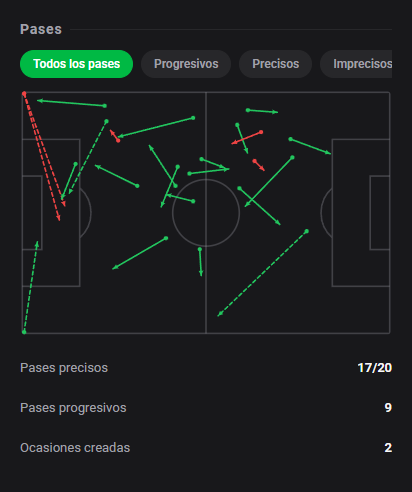Select the Todos los pases filter
The image size is (412, 492).
point(76,64)
